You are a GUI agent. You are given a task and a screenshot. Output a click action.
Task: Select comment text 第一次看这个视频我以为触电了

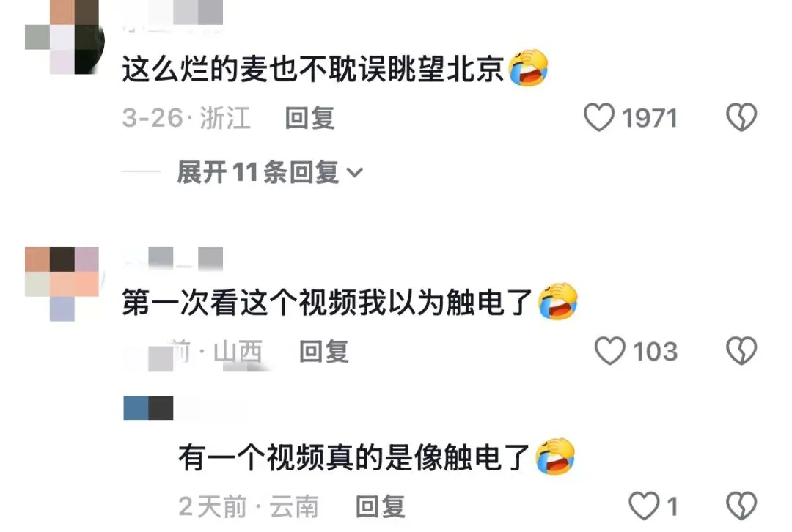327,303
